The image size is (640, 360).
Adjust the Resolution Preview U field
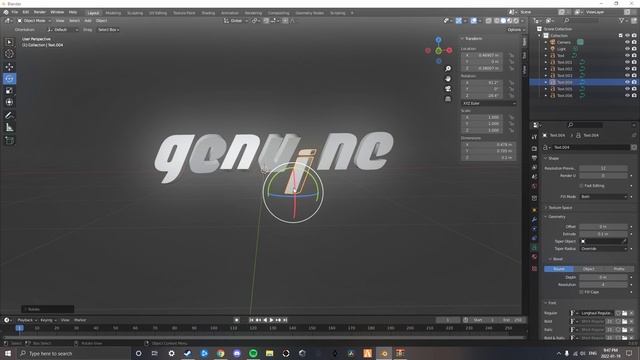pyautogui.click(x=603, y=168)
